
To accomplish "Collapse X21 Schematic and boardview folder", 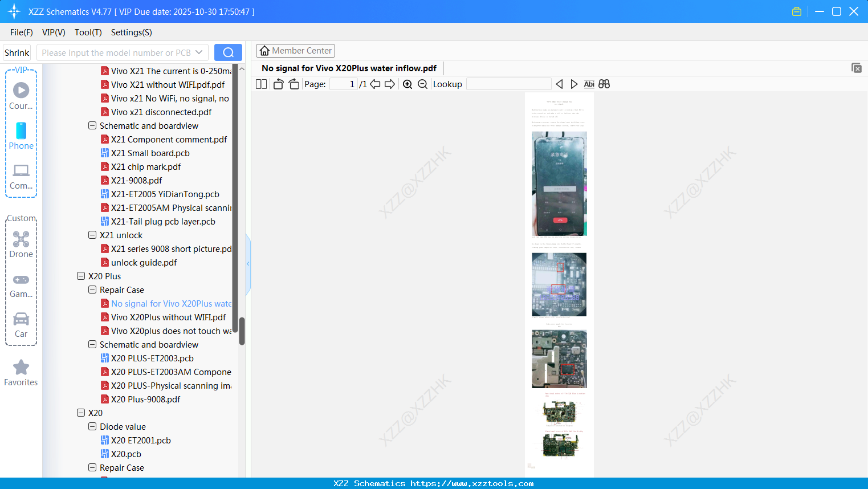I will point(92,125).
